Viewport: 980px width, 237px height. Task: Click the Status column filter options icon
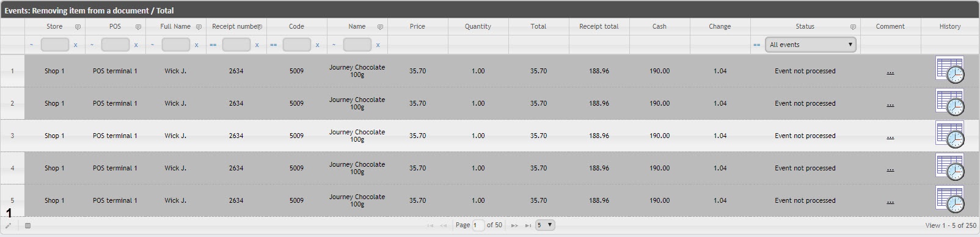click(853, 27)
